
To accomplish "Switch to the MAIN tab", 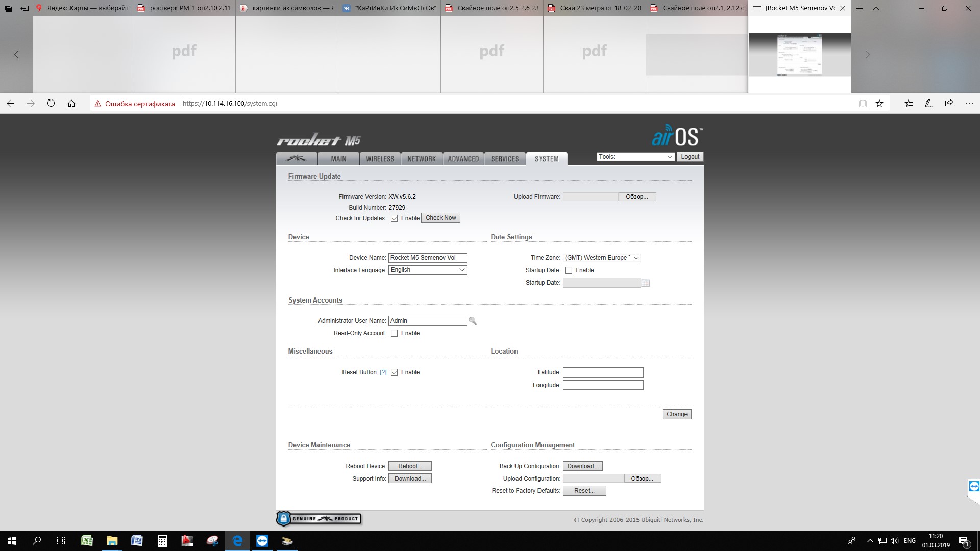I will (x=338, y=159).
